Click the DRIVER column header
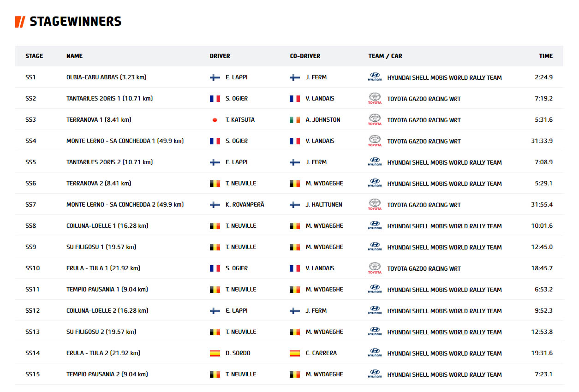This screenshot has height=392, width=579. pos(220,56)
